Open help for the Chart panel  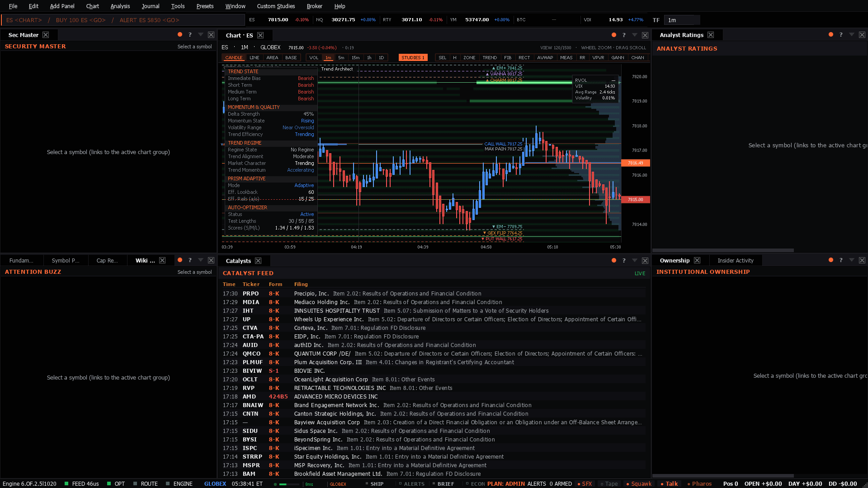(x=624, y=35)
